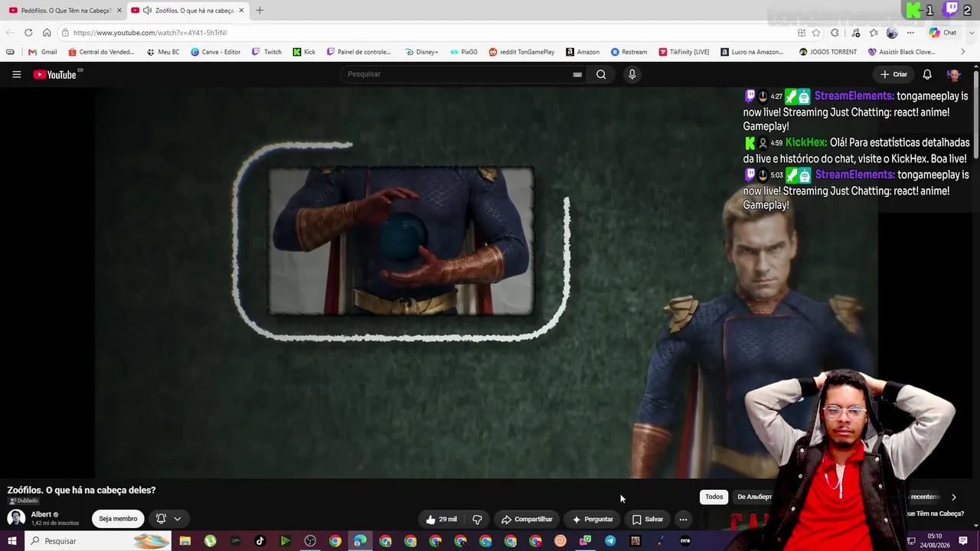Open the Twitch bookmark
This screenshot has width=980, height=551.
tap(267, 52)
